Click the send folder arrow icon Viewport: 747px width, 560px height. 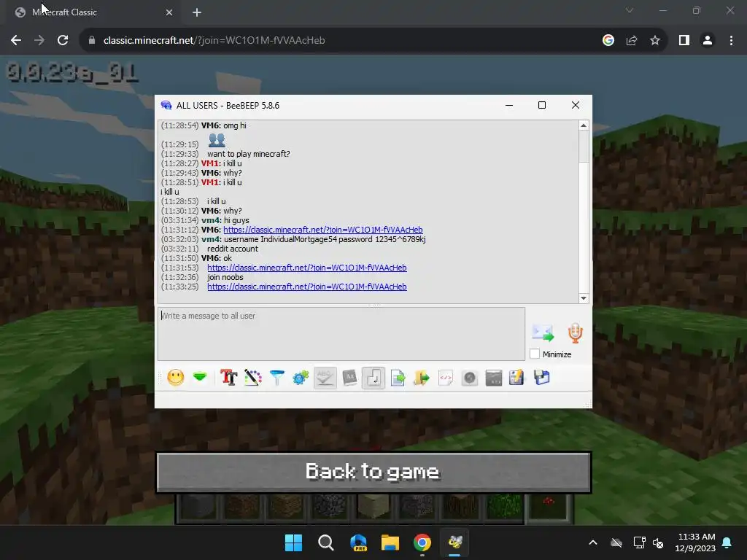coord(422,378)
